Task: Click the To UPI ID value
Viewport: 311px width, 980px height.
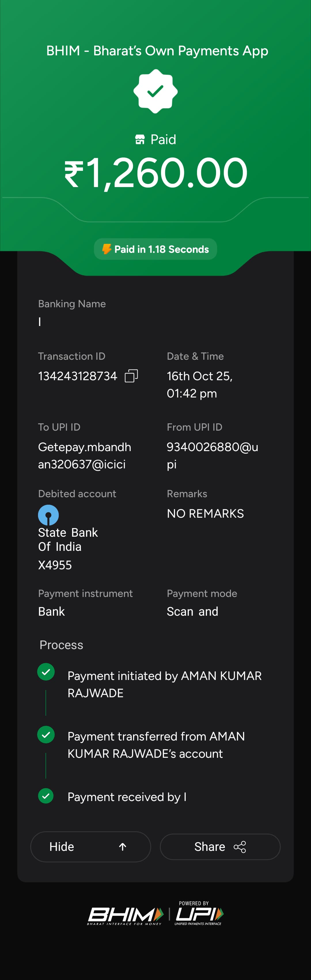Action: pos(84,455)
